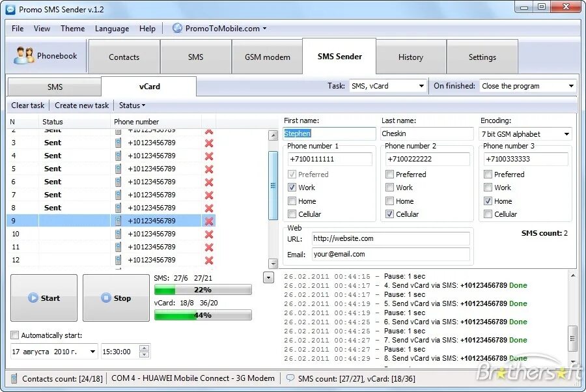Screen dimensions: 586x392
Task: Expand the Status dropdown menu
Action: 132,105
